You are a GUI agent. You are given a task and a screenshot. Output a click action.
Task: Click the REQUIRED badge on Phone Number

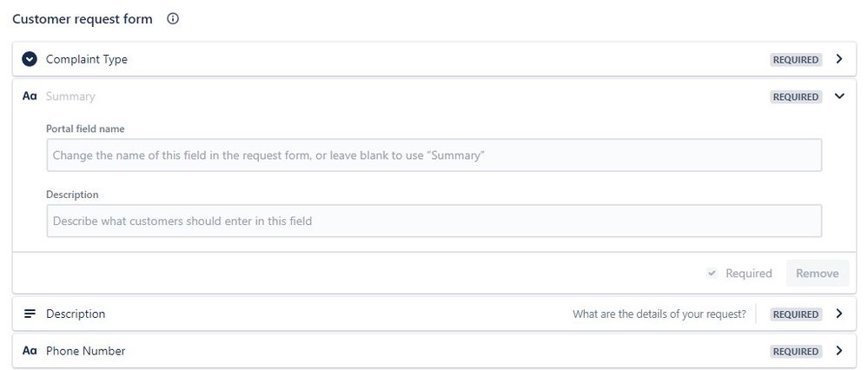click(795, 352)
